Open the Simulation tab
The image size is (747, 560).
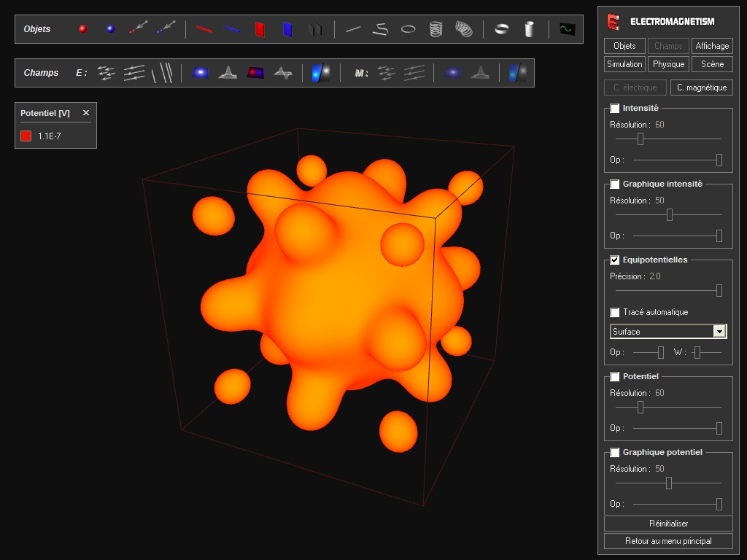[624, 64]
